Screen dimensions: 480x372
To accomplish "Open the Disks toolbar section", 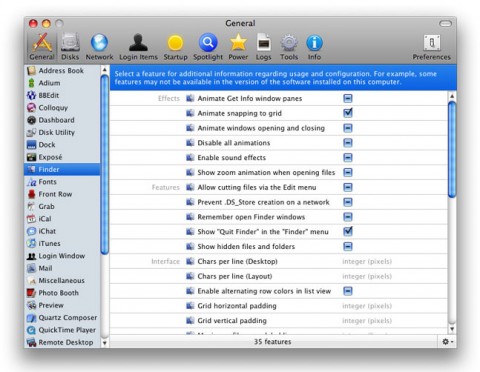I will pyautogui.click(x=70, y=47).
